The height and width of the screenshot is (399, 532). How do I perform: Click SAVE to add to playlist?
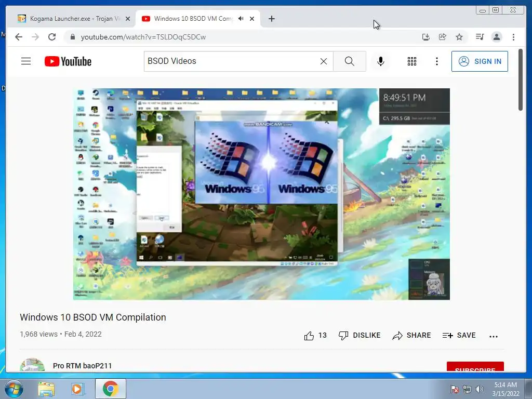(459, 336)
